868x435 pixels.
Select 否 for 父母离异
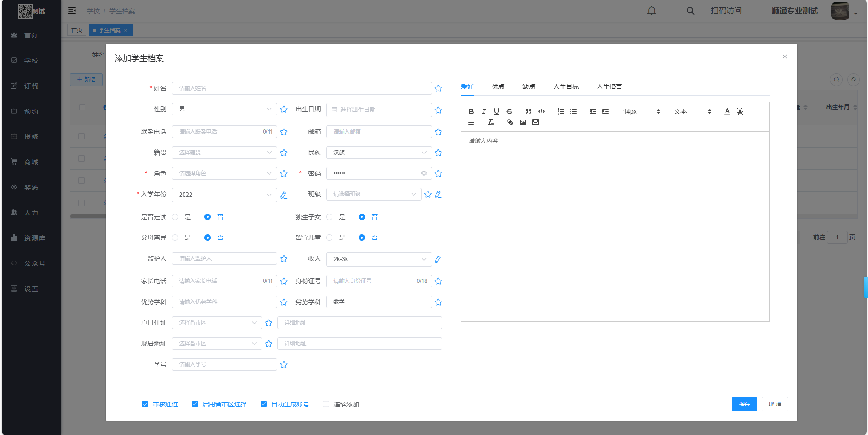point(208,238)
